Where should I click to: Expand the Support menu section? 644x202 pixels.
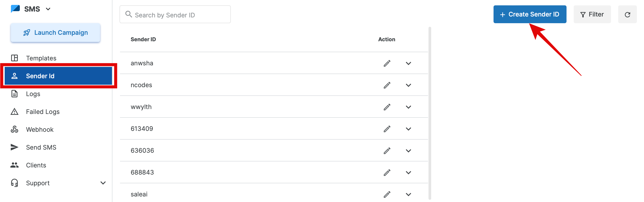pos(103,183)
